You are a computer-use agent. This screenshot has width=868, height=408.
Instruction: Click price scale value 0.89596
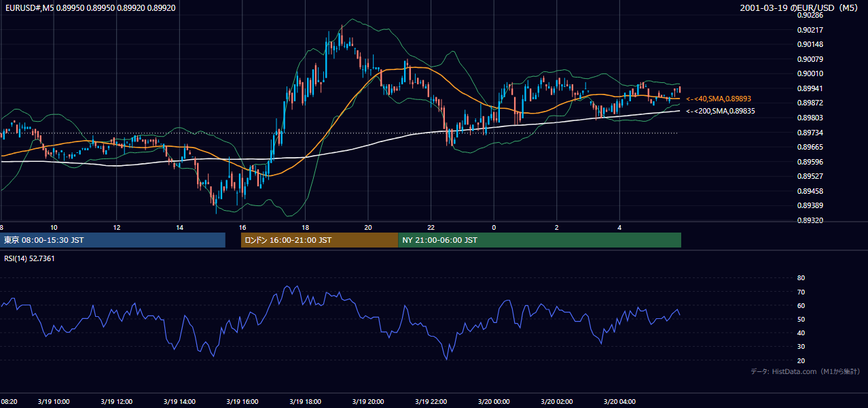coord(810,162)
